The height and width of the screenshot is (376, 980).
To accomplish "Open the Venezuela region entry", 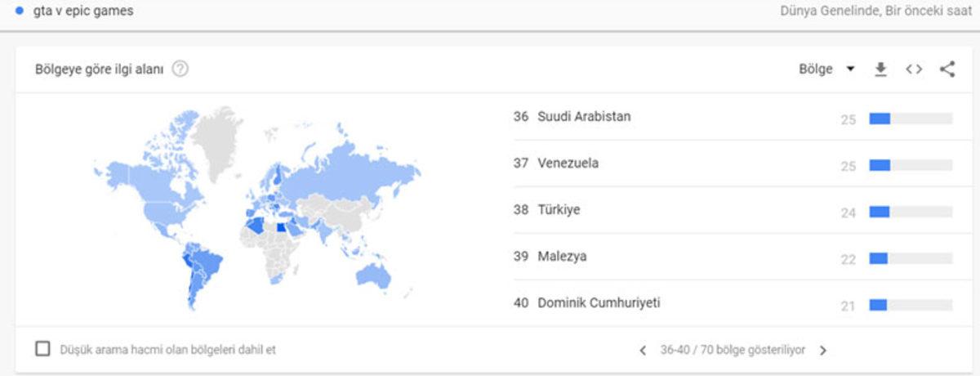I will [568, 163].
